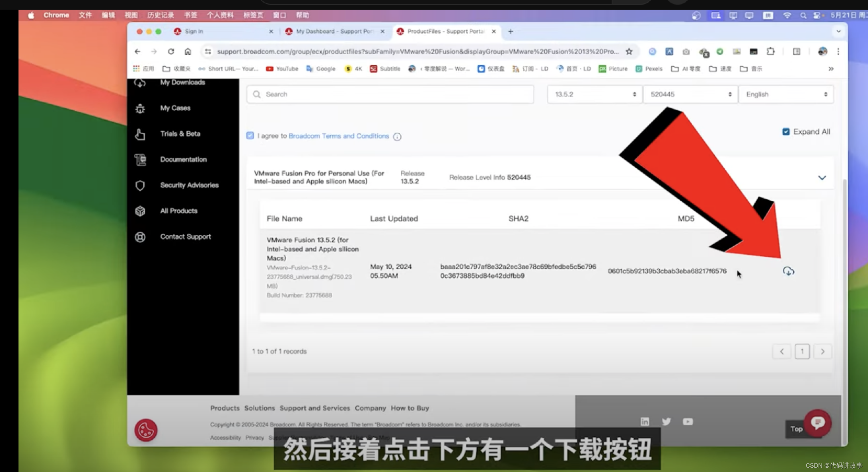Image resolution: width=868 pixels, height=472 pixels.
Task: Open a new Chrome tab
Action: 511,31
